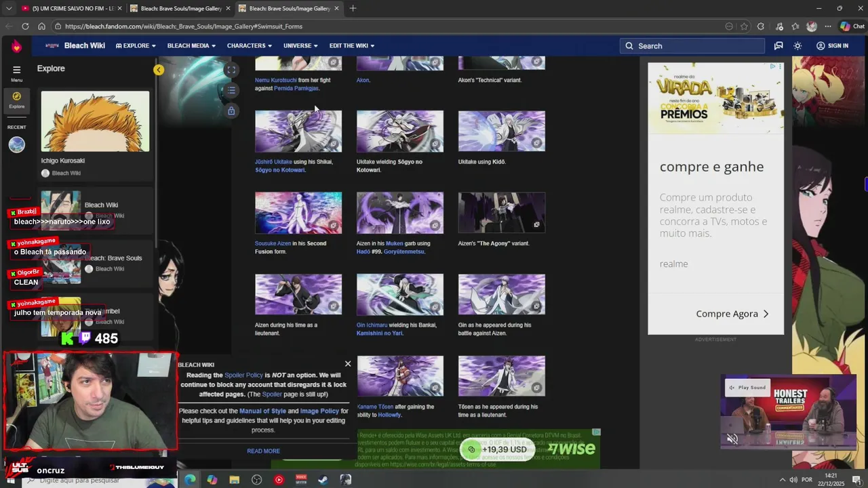Open the browser tab list dropdown
868x488 pixels.
pos(9,9)
